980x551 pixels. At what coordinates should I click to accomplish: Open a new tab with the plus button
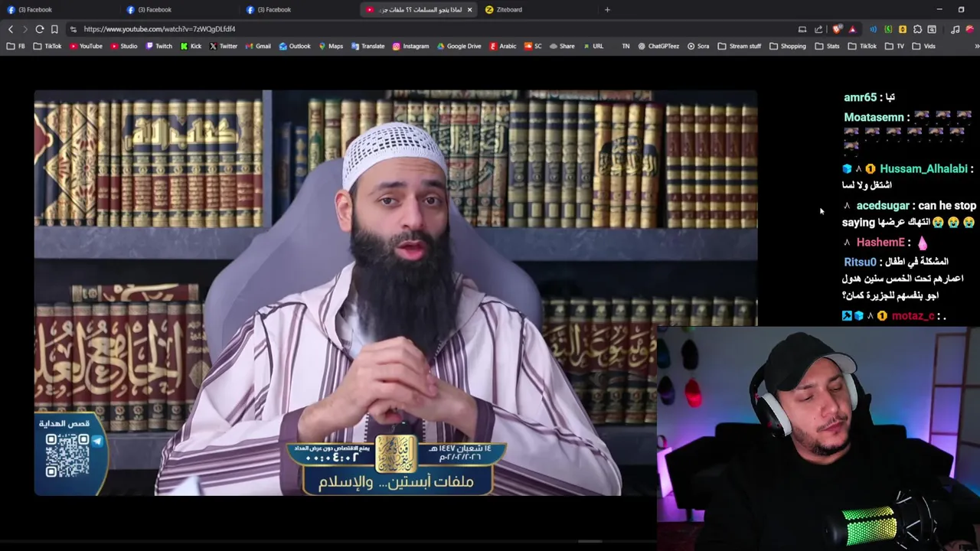point(607,10)
